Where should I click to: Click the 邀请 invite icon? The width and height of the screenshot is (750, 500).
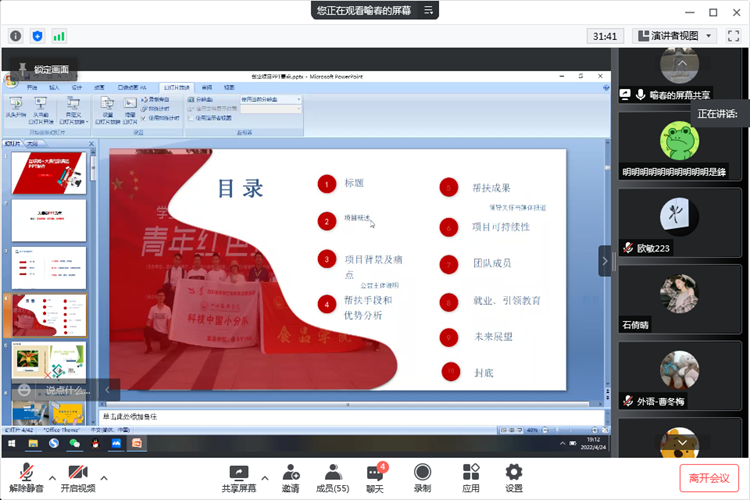[290, 472]
